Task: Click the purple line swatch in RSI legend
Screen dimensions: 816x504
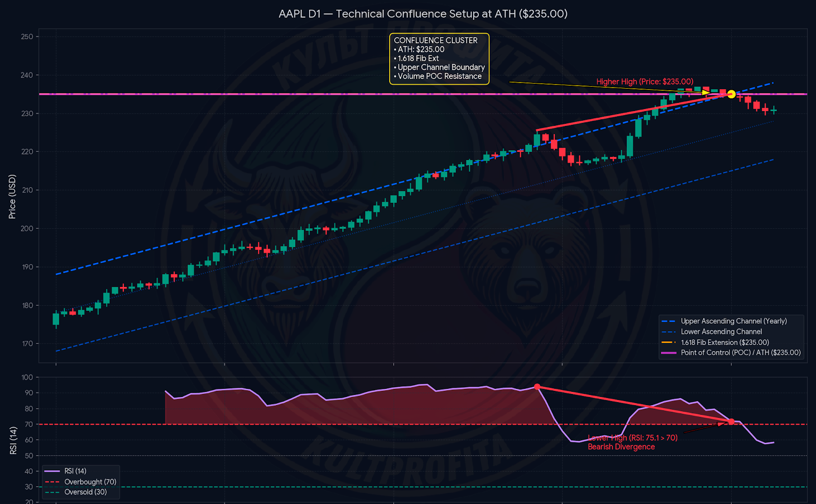Action: click(x=53, y=471)
